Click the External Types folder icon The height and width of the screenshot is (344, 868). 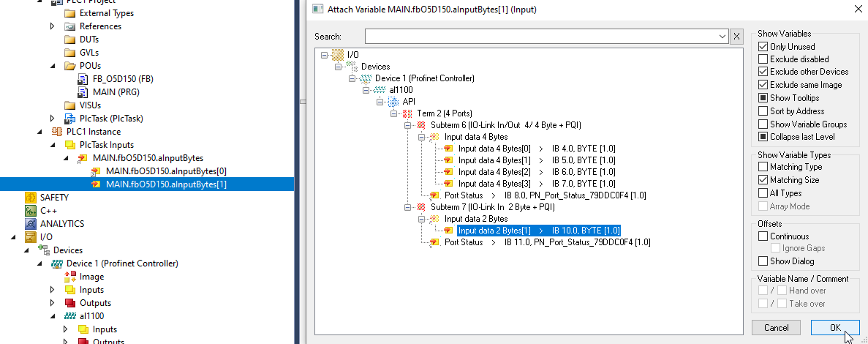pyautogui.click(x=69, y=12)
